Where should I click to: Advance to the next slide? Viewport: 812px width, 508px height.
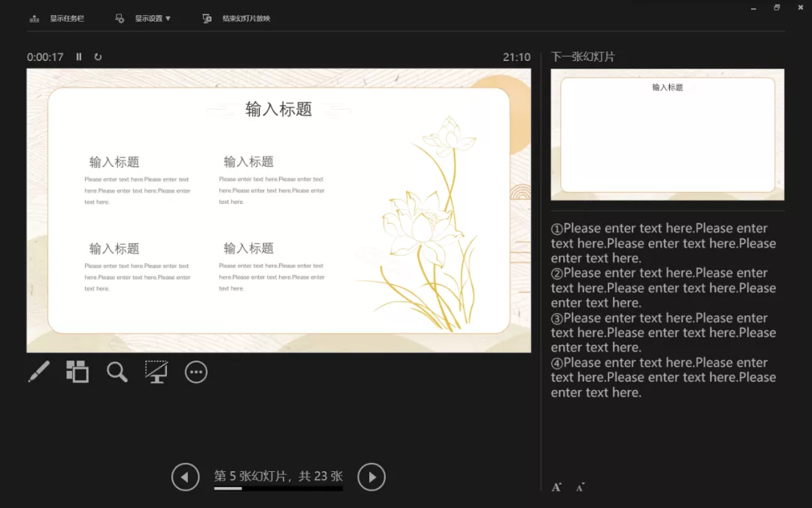click(x=371, y=477)
